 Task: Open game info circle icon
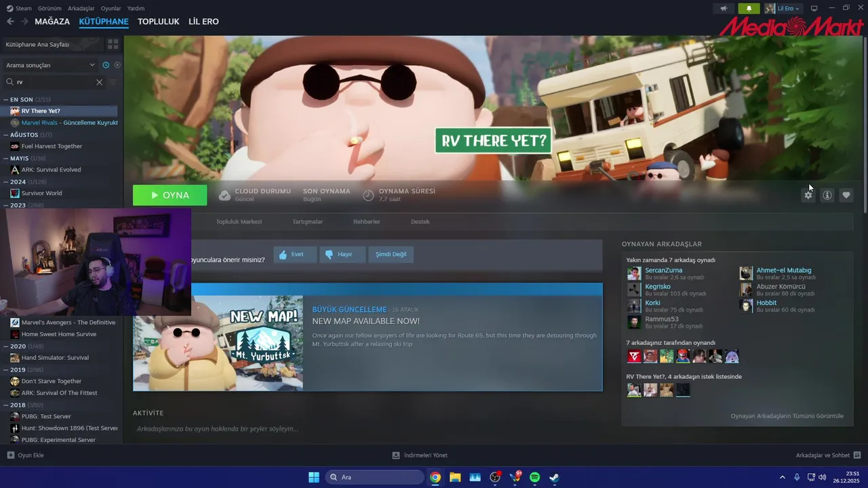[x=827, y=195]
